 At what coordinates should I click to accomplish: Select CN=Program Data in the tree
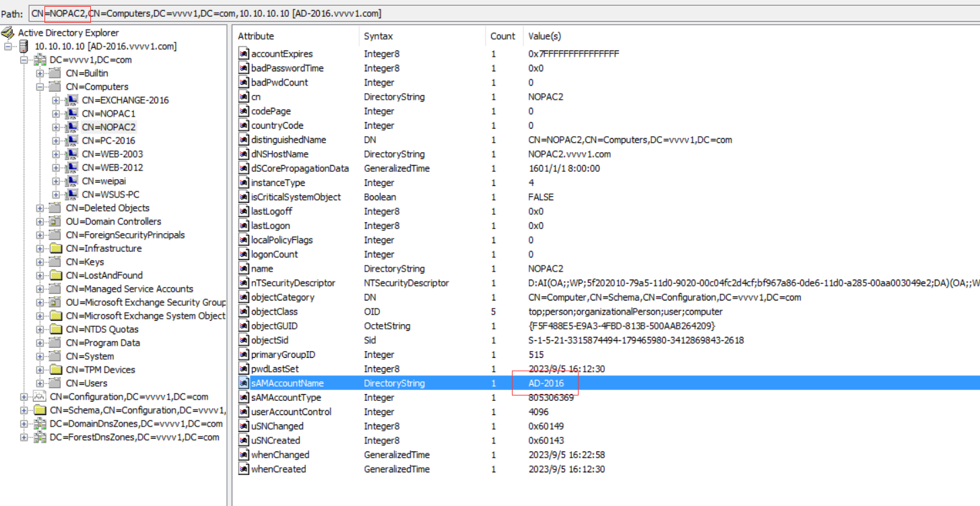click(102, 343)
